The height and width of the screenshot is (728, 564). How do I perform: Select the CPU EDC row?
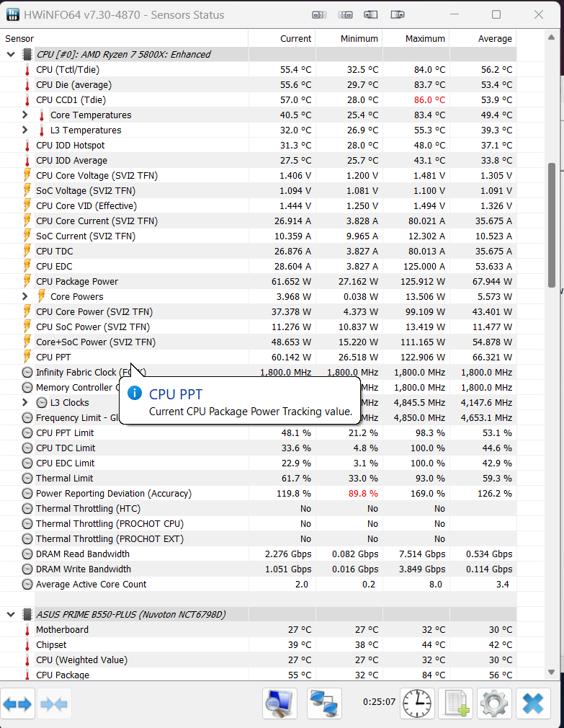259,267
